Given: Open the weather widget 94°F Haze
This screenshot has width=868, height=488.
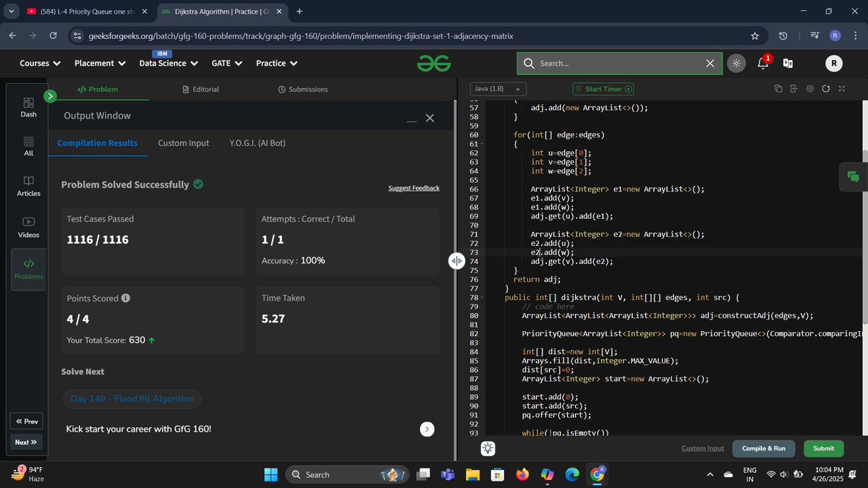Looking at the screenshot, I should [29, 474].
